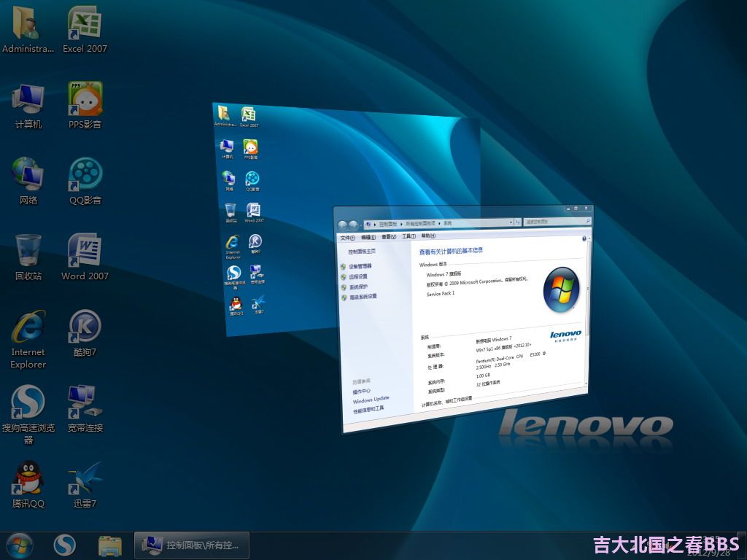Open the Windows Start orb
747x560 pixels.
pyautogui.click(x=20, y=545)
